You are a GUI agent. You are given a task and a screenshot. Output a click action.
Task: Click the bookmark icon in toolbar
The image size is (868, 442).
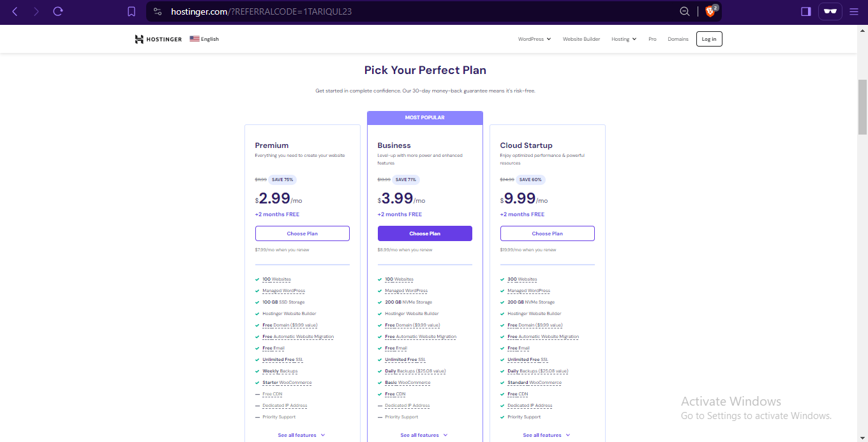click(131, 11)
